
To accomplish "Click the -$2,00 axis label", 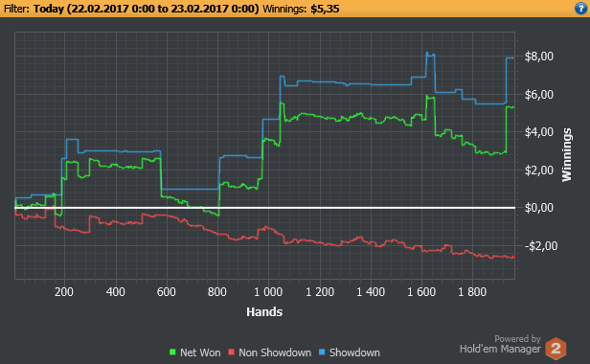I will click(x=541, y=246).
